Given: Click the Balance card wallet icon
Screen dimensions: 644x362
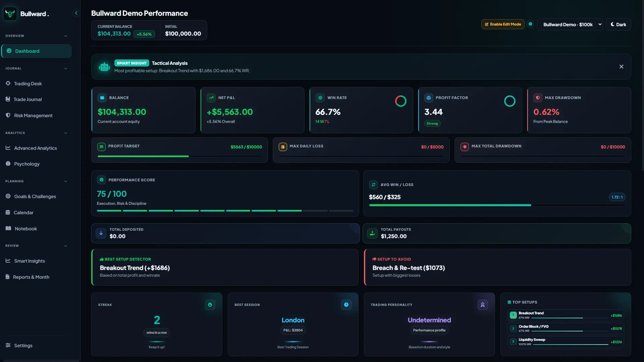Looking at the screenshot, I should click(102, 98).
